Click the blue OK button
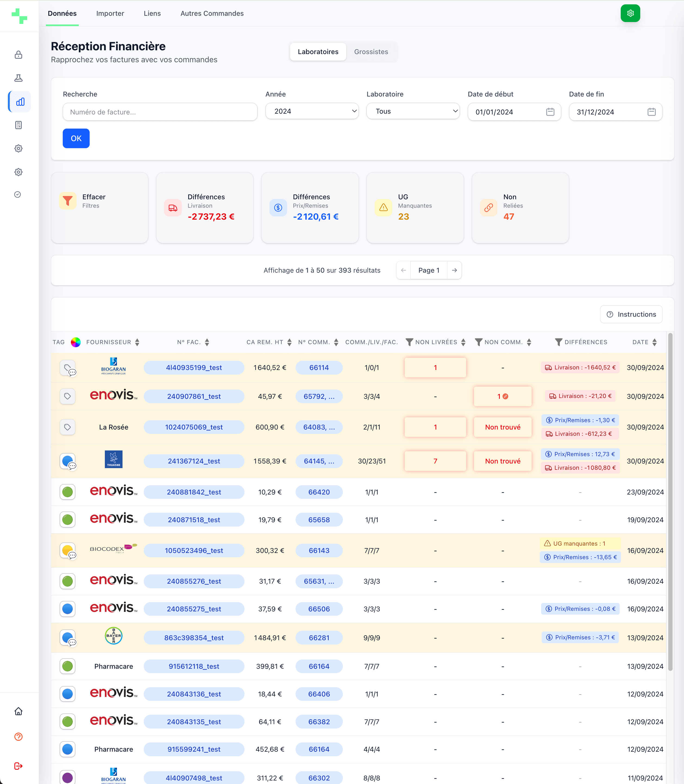This screenshot has height=784, width=684. pos(76,138)
